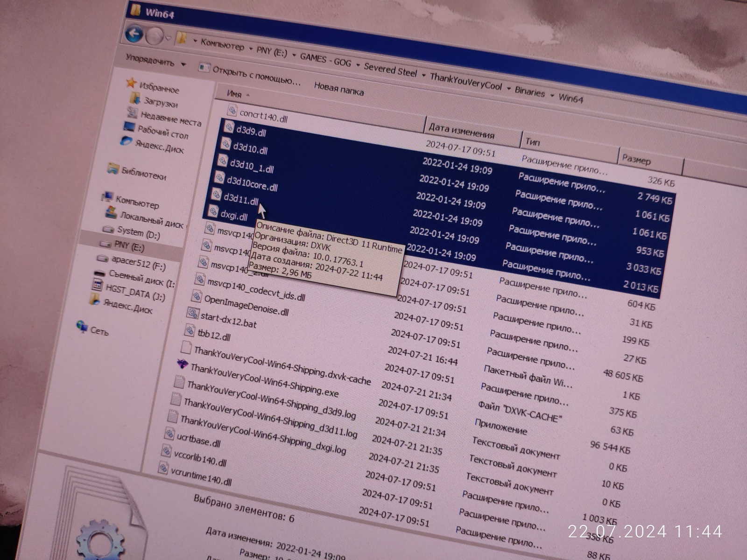Select PNY (E:) in the navigation pane

[x=129, y=245]
